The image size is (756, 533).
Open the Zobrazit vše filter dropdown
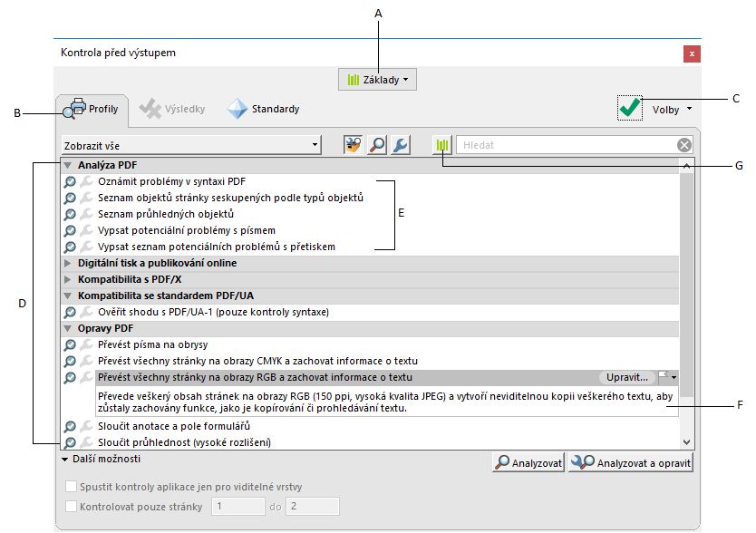coord(191,145)
